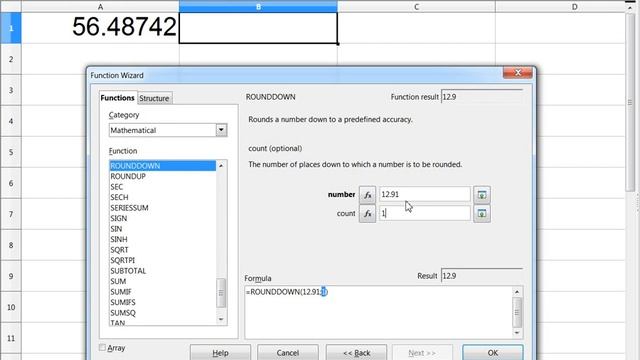Click the Cancel button
Screen dimensions: 640x360
(288, 352)
